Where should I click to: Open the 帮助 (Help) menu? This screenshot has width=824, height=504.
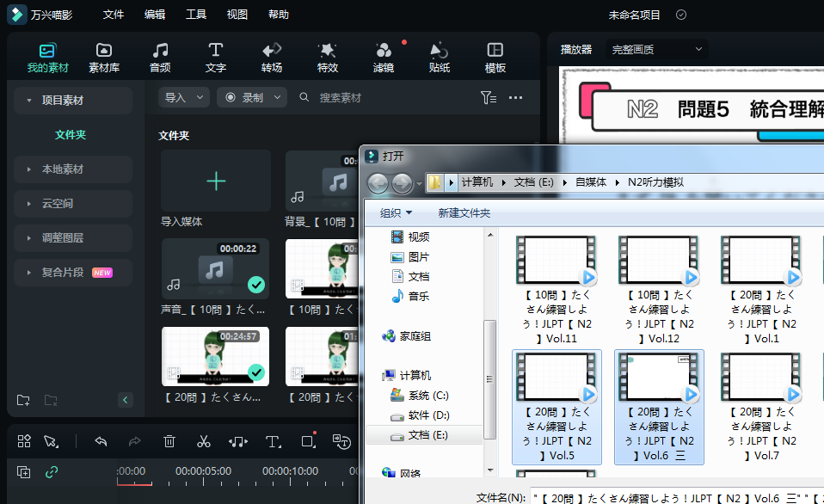coord(278,14)
